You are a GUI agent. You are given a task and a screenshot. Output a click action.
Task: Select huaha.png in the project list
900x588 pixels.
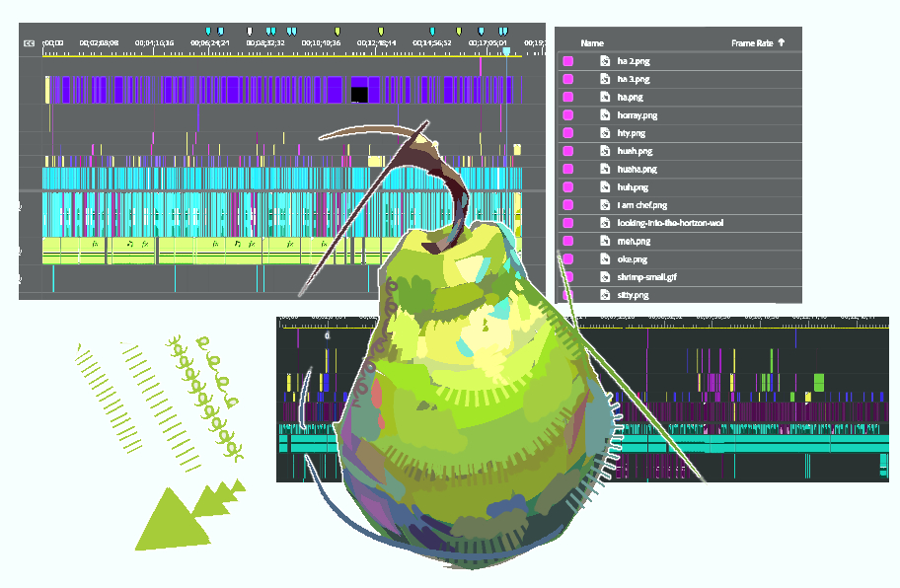(637, 170)
